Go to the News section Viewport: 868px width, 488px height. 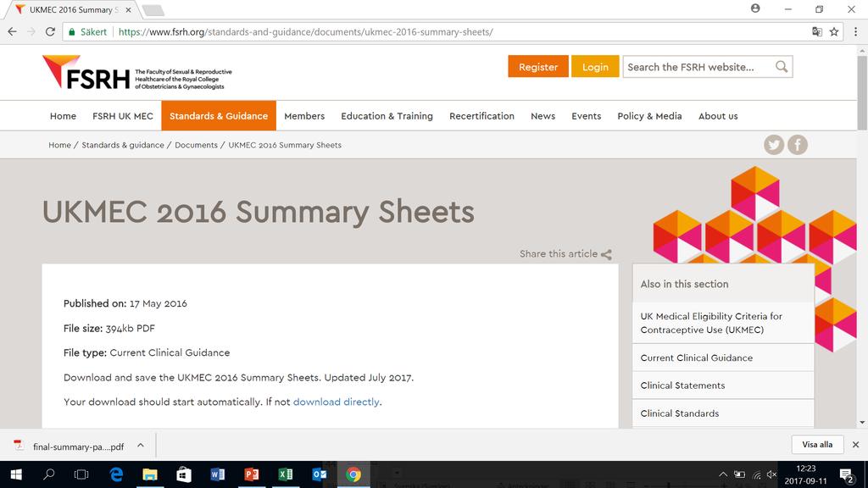click(x=543, y=116)
